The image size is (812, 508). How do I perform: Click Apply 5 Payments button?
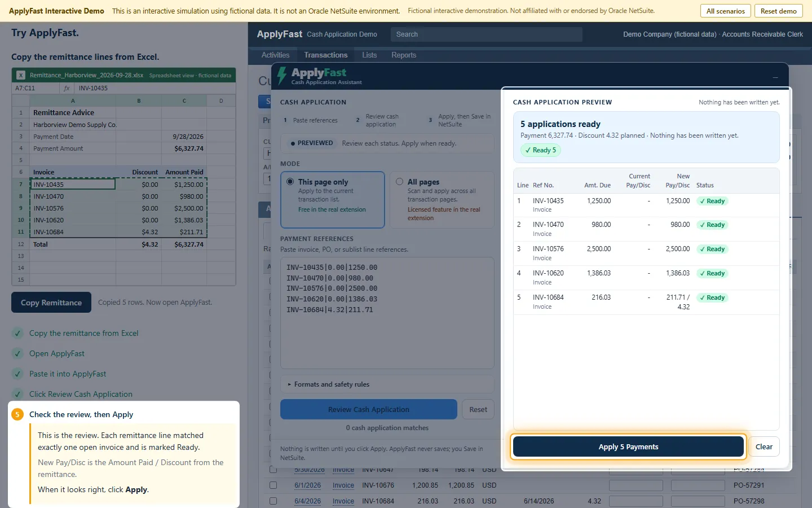(x=628, y=446)
